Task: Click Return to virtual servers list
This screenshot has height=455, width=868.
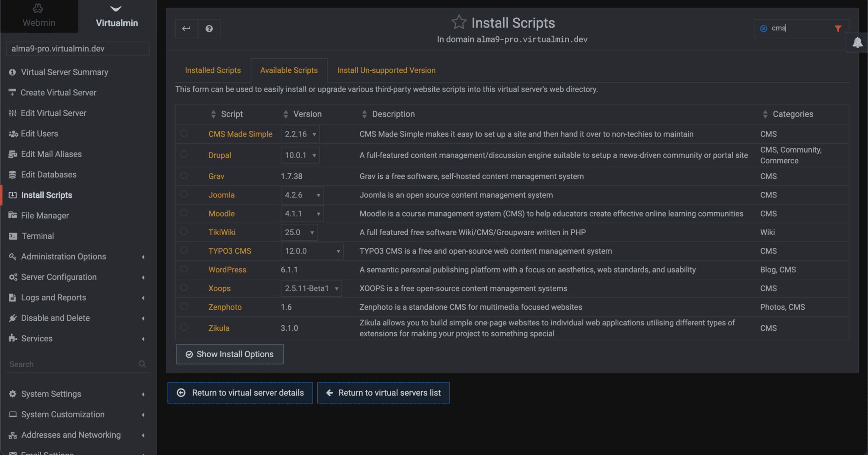Action: (383, 393)
